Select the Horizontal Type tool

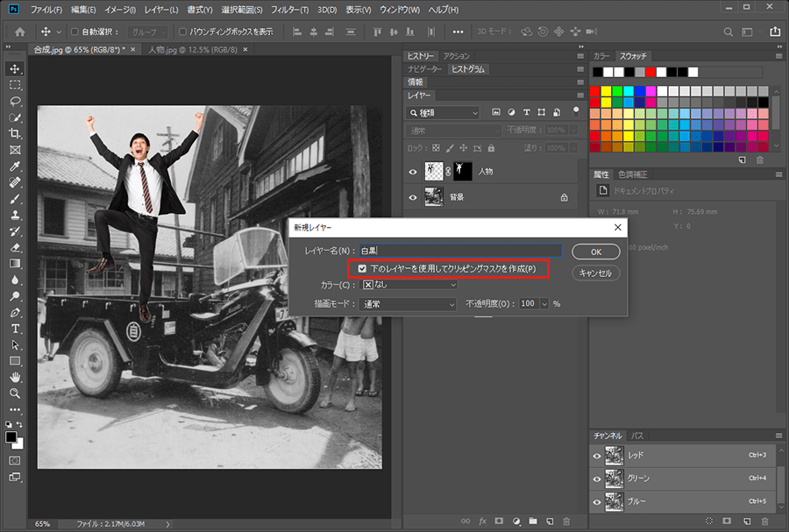coord(15,328)
